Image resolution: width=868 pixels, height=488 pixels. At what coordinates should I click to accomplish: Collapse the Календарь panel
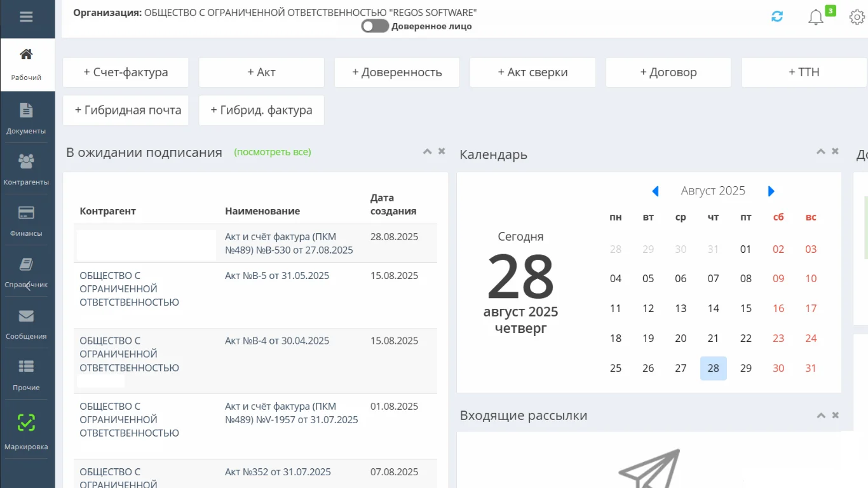click(821, 151)
